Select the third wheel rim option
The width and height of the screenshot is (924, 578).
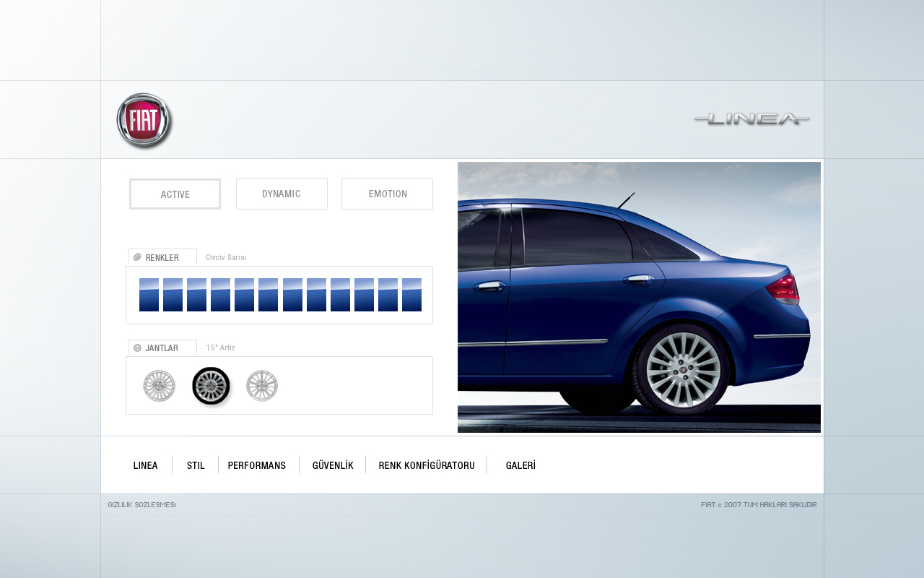click(x=262, y=386)
